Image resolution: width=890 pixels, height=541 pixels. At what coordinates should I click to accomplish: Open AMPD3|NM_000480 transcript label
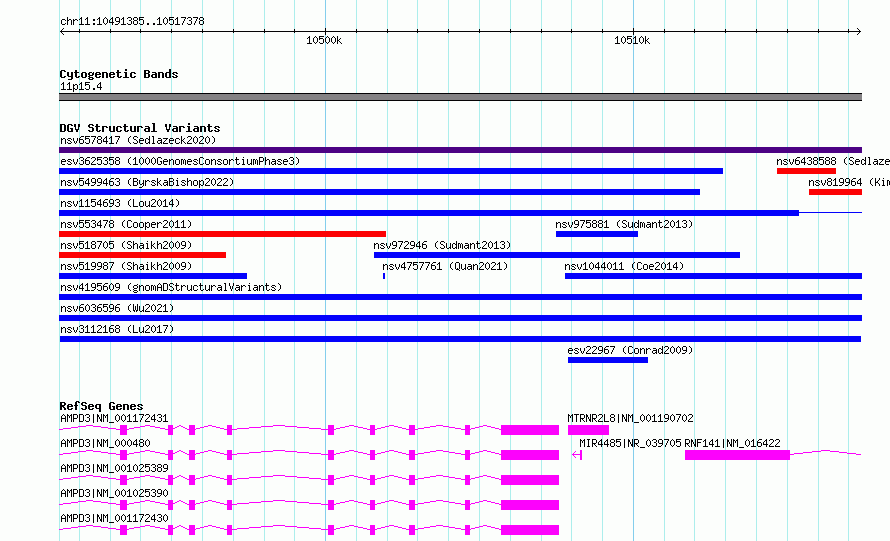[105, 443]
